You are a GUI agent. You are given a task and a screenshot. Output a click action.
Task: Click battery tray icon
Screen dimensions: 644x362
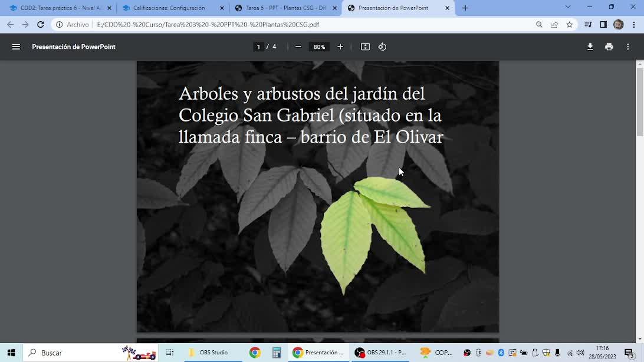pyautogui.click(x=524, y=353)
